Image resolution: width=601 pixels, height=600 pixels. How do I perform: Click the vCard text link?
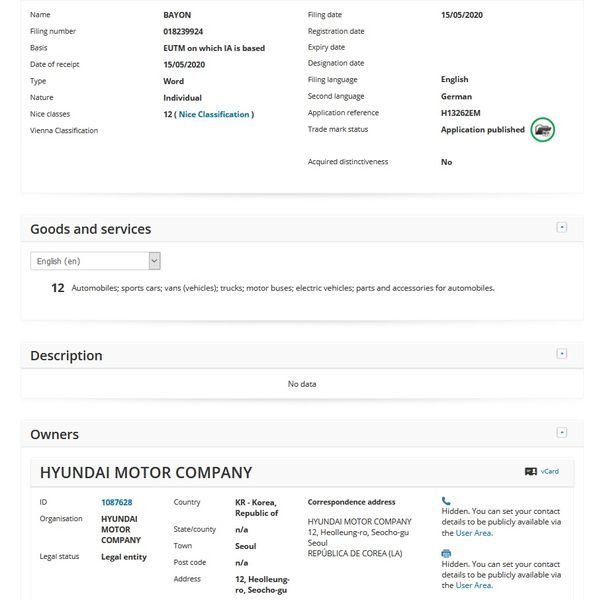coord(549,471)
